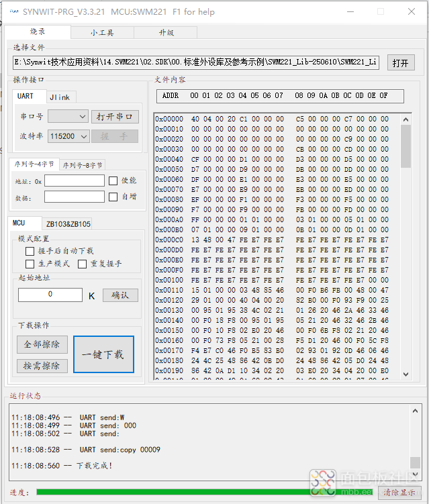This screenshot has height=504, width=429.
Task: Click the hex view scrollbar thumb
Action: point(406,146)
